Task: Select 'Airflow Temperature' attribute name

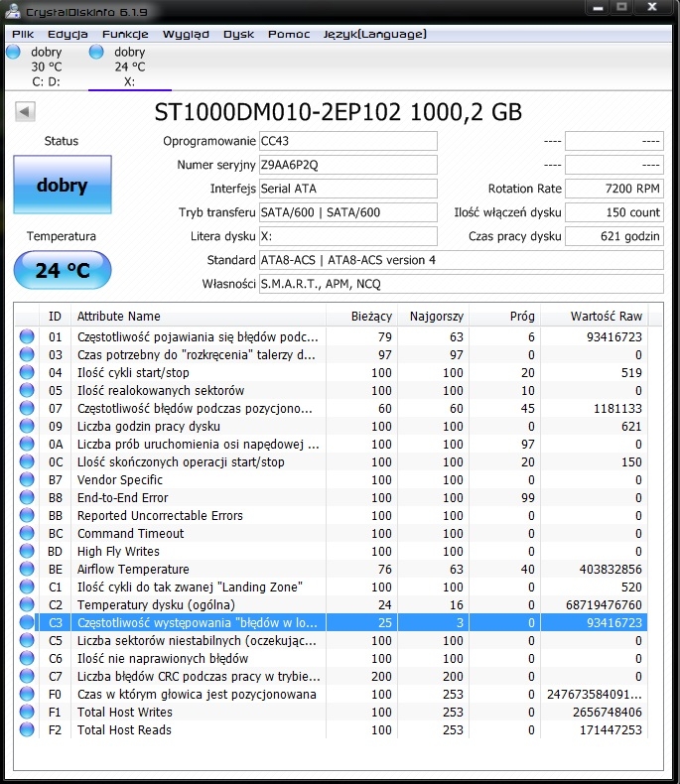Action: point(133,569)
